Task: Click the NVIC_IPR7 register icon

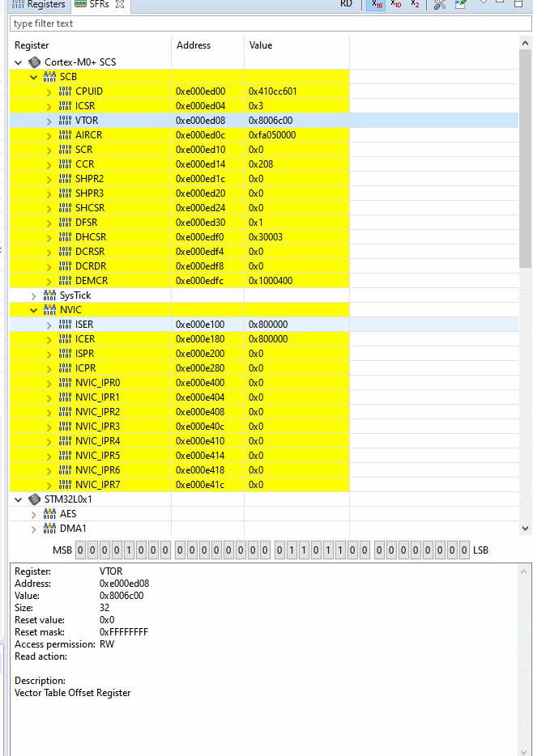Action: coord(65,485)
